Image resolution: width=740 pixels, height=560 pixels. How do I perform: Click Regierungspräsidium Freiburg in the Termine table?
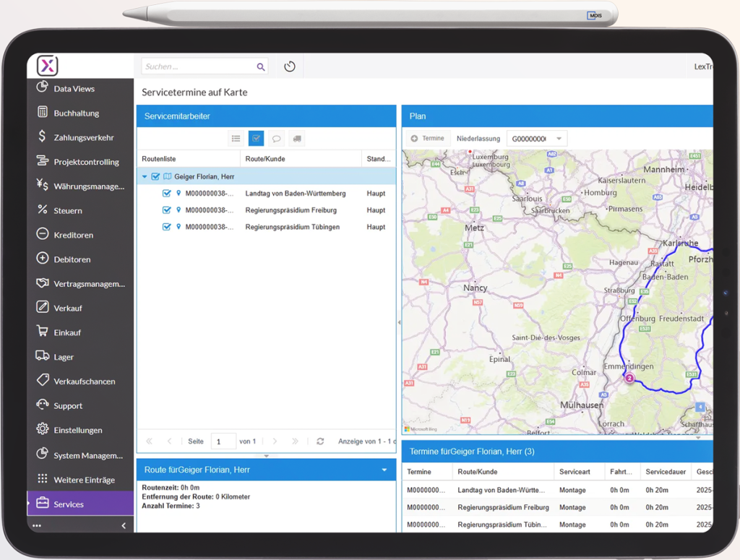tap(503, 507)
